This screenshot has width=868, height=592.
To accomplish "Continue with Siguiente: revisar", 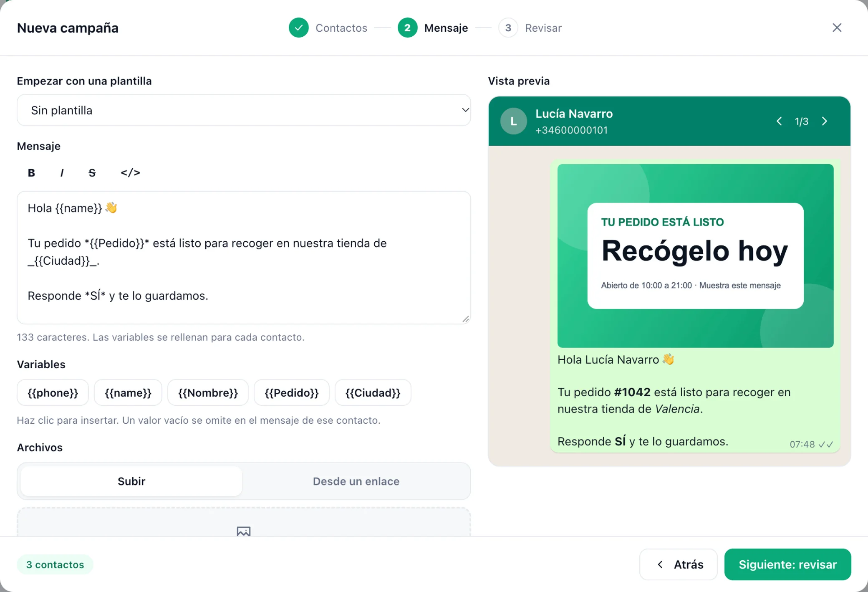I will [787, 564].
